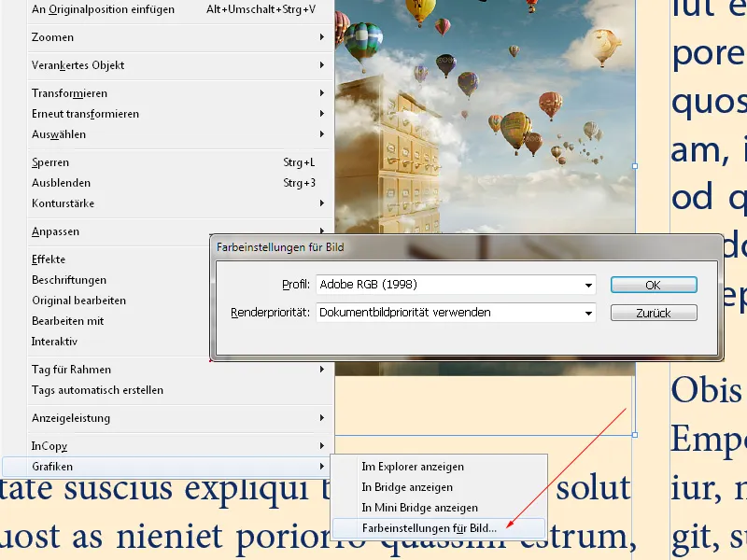
Task: Click the submenu arrow next to Grafiken
Action: click(322, 467)
